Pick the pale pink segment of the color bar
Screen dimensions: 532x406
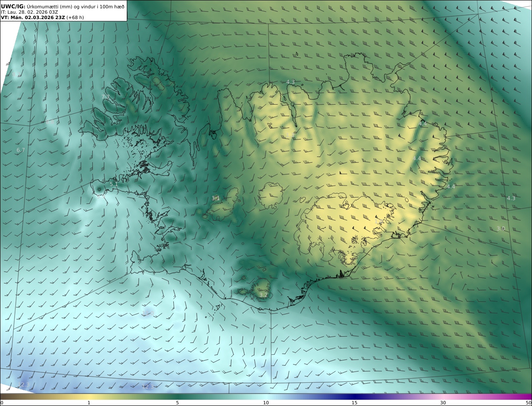443,396
